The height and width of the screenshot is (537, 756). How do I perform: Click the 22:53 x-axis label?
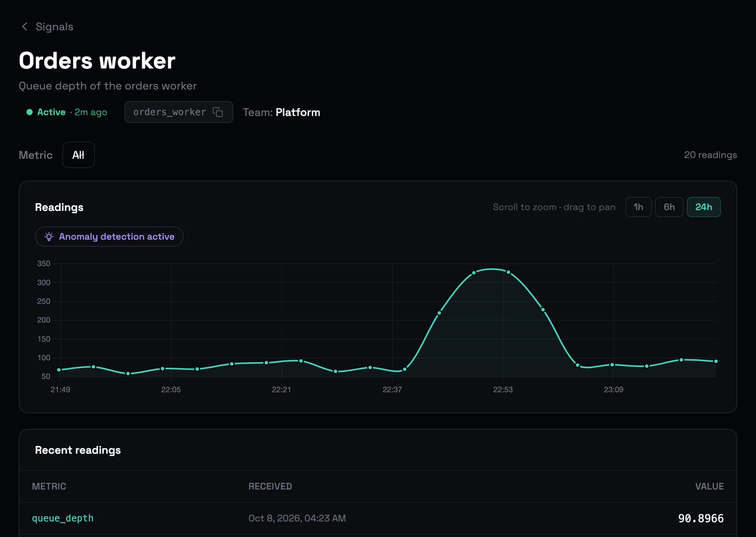click(x=503, y=390)
